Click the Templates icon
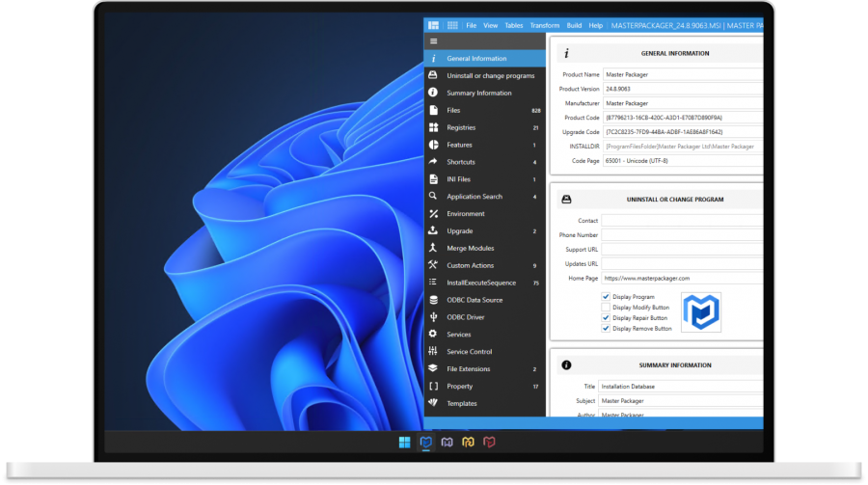Viewport: 868px width, 485px height. [x=433, y=402]
